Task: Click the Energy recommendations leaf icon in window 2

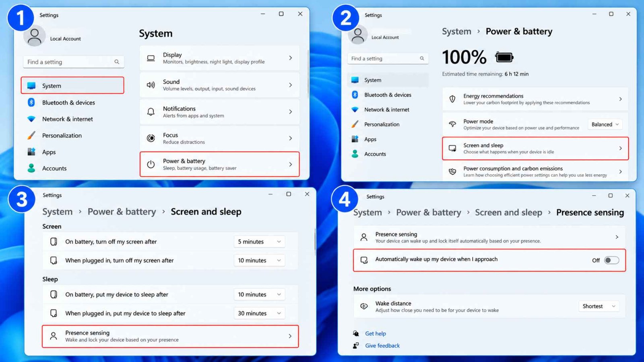Action: 452,99
